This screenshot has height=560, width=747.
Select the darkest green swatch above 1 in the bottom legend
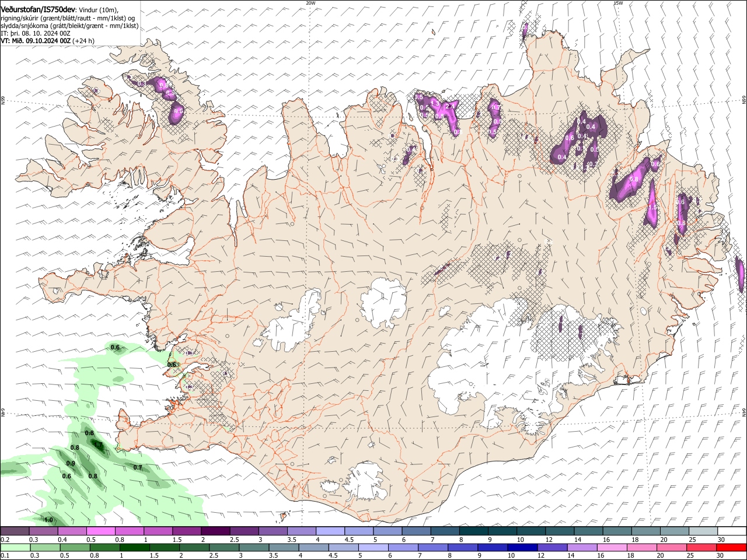pos(134,547)
